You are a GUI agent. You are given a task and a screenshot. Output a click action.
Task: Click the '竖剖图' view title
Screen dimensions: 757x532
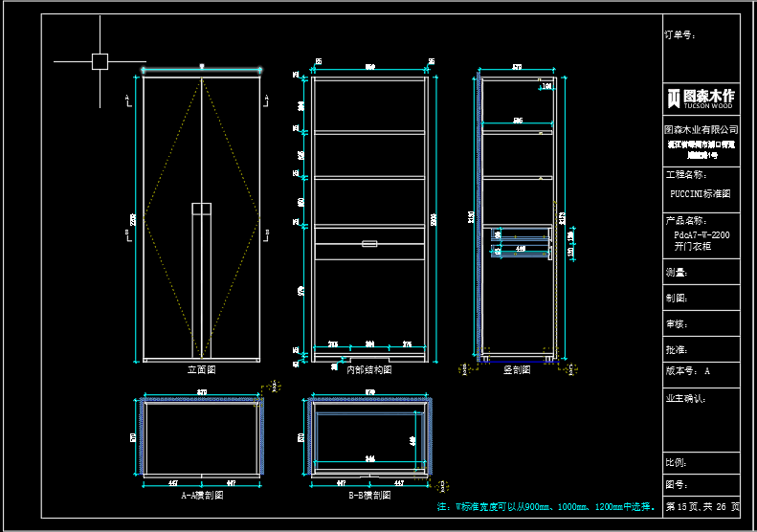pyautogui.click(x=517, y=369)
